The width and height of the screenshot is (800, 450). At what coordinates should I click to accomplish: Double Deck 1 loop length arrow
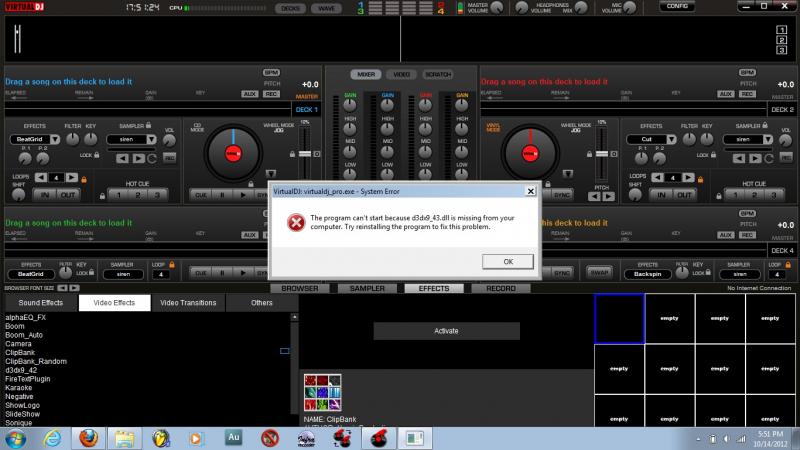[72, 177]
